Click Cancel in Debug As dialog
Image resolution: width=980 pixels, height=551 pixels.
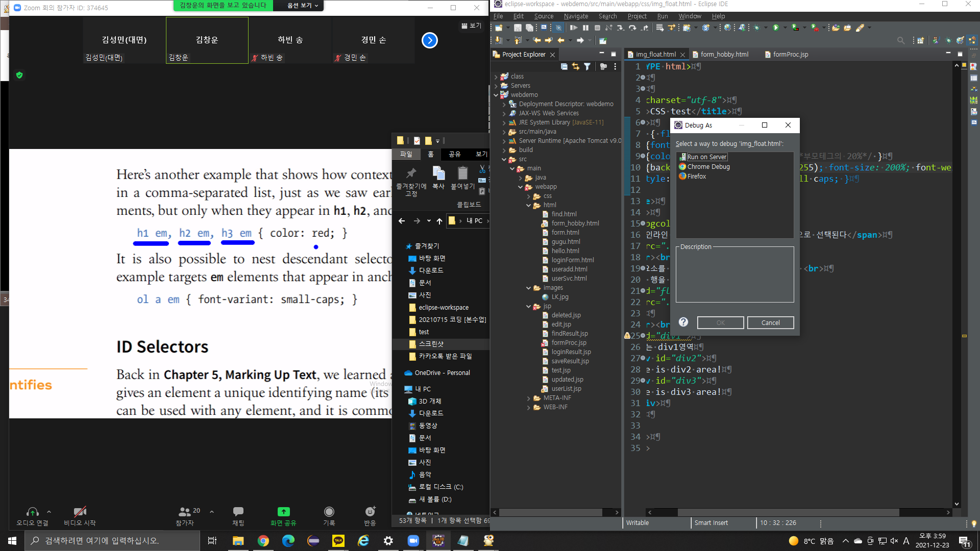coord(770,322)
